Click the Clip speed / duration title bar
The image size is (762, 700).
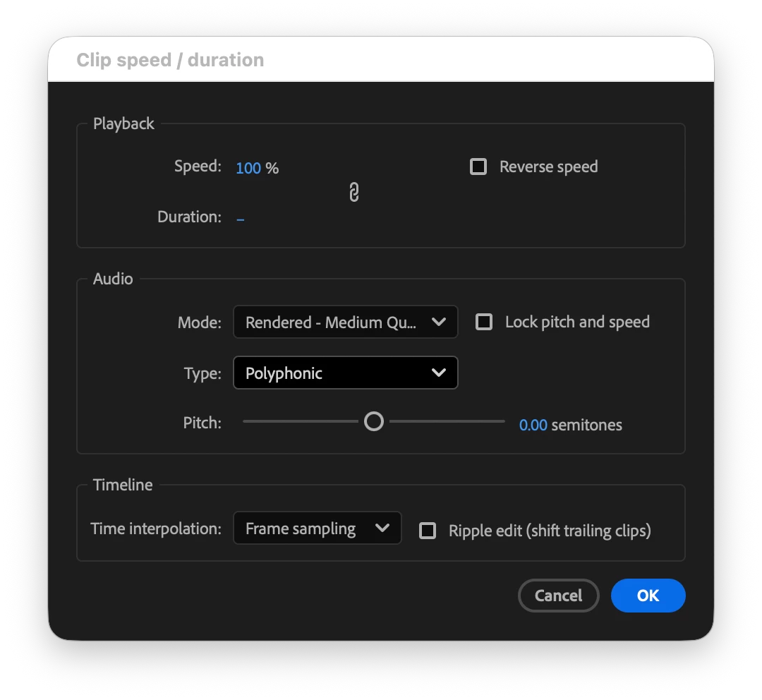pos(381,60)
